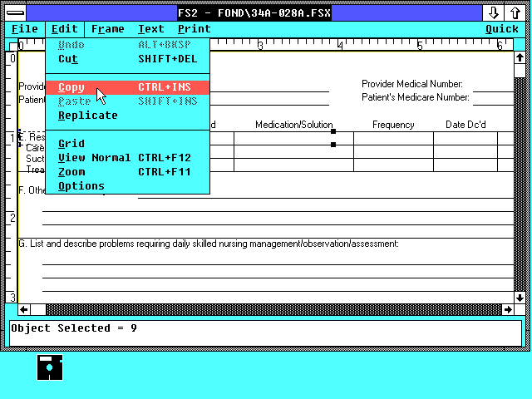The width and height of the screenshot is (532, 399).
Task: Click the up-arrow maximize button
Action: pos(515,13)
